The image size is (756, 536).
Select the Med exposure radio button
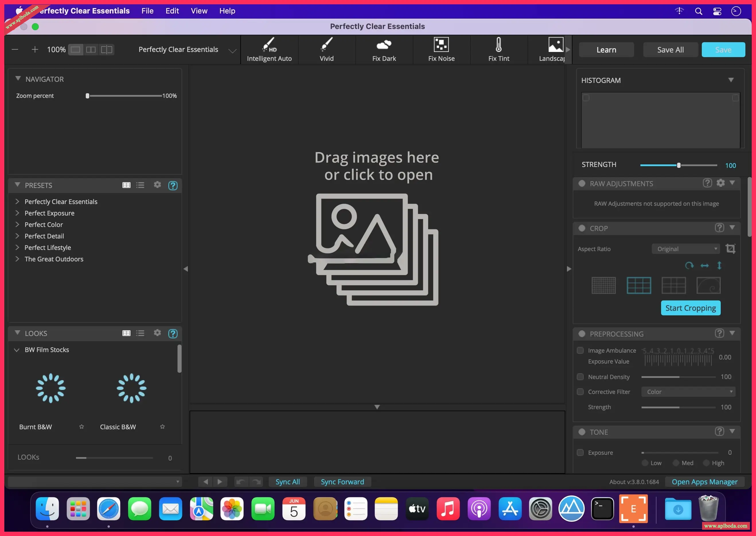point(676,463)
